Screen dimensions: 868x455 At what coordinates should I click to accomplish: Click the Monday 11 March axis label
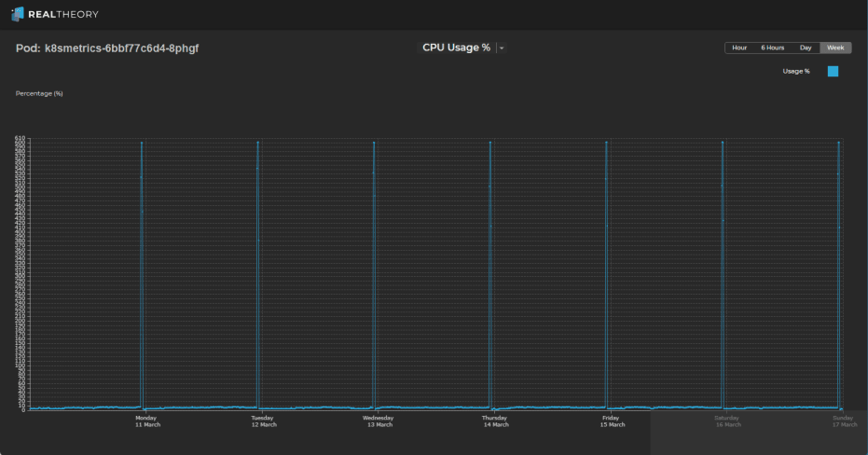147,421
